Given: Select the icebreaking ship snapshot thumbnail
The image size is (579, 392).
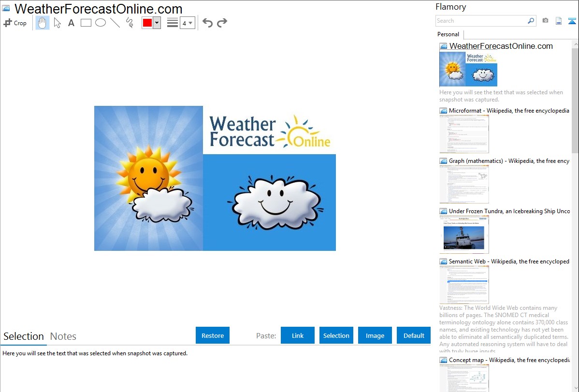Looking at the screenshot, I should coord(464,234).
